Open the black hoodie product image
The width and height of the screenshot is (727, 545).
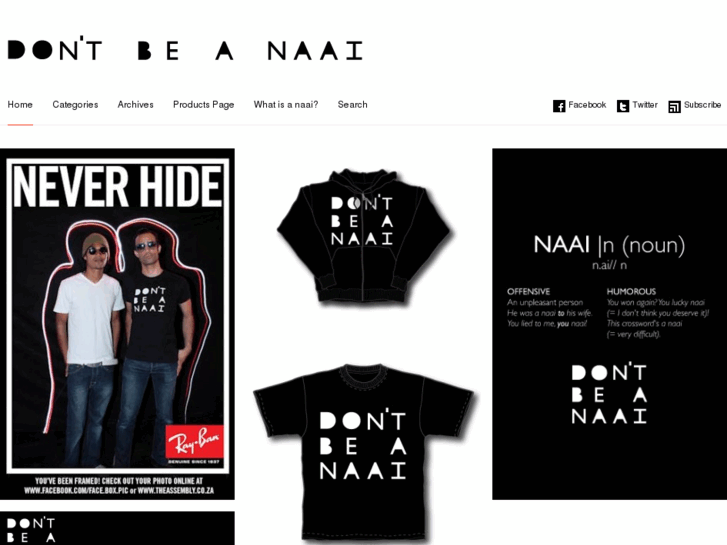364,237
